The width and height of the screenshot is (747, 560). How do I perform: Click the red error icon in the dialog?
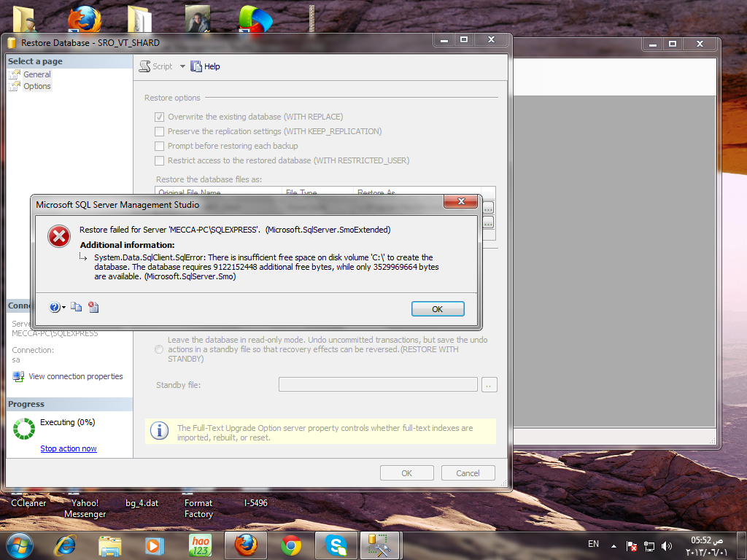[x=59, y=236]
